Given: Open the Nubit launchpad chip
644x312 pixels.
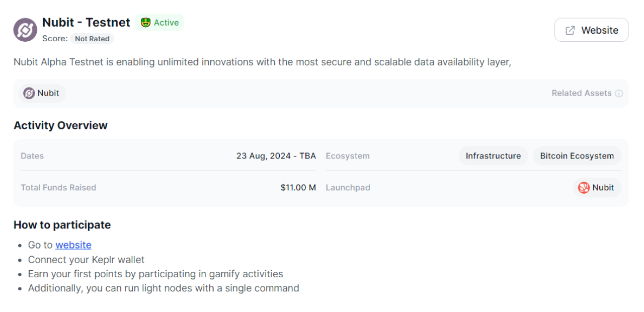Looking at the screenshot, I should (597, 188).
